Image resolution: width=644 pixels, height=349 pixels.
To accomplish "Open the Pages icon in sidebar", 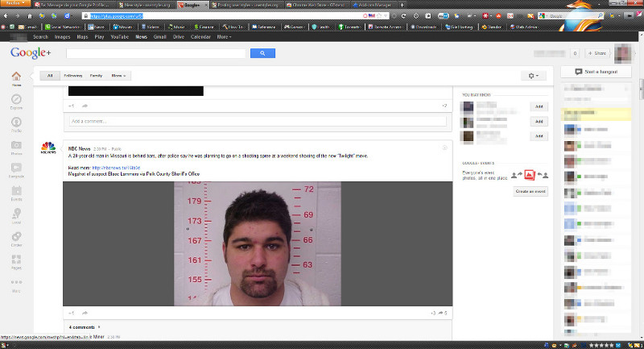I will (16, 260).
